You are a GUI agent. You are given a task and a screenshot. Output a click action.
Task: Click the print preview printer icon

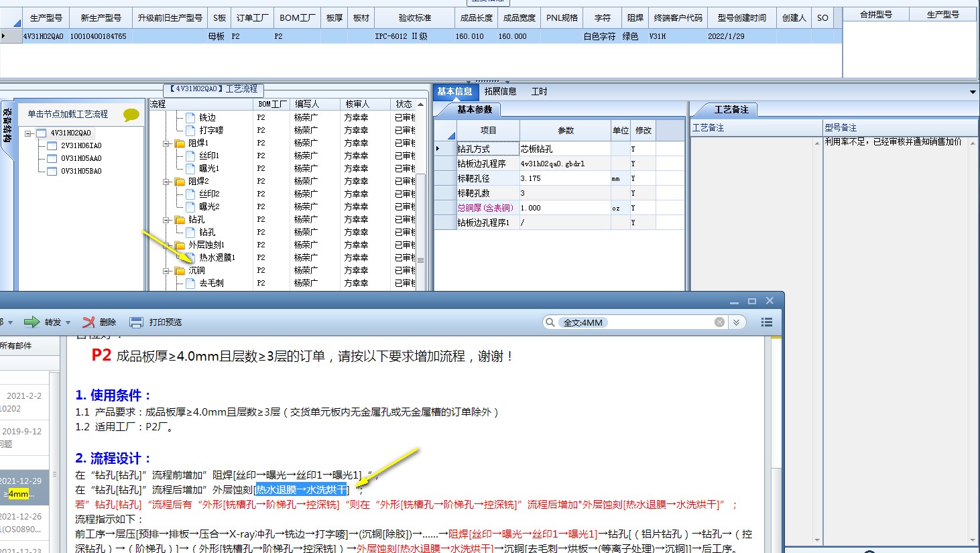(x=136, y=322)
